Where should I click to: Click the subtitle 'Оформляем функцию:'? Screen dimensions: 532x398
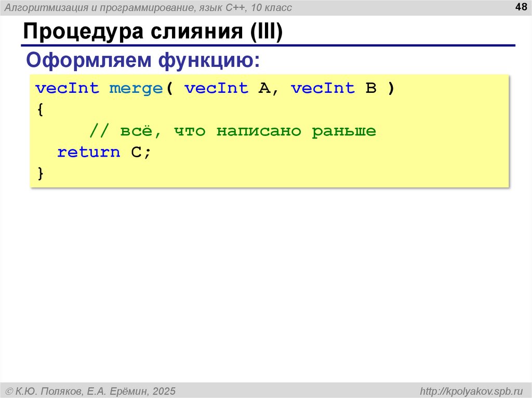(x=143, y=60)
